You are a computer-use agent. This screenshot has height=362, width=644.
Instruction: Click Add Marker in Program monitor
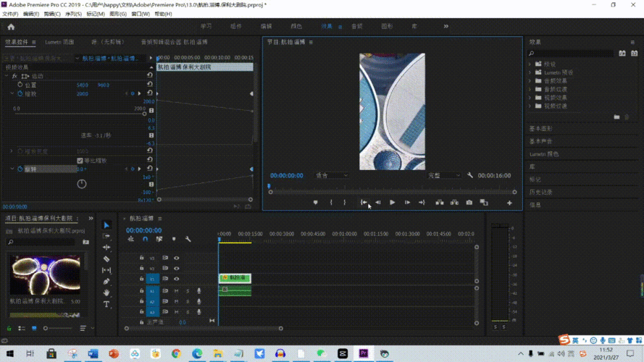coord(315,203)
